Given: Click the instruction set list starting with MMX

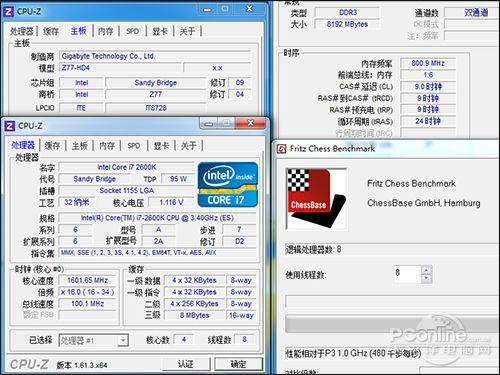Looking at the screenshot, I should (157, 253).
